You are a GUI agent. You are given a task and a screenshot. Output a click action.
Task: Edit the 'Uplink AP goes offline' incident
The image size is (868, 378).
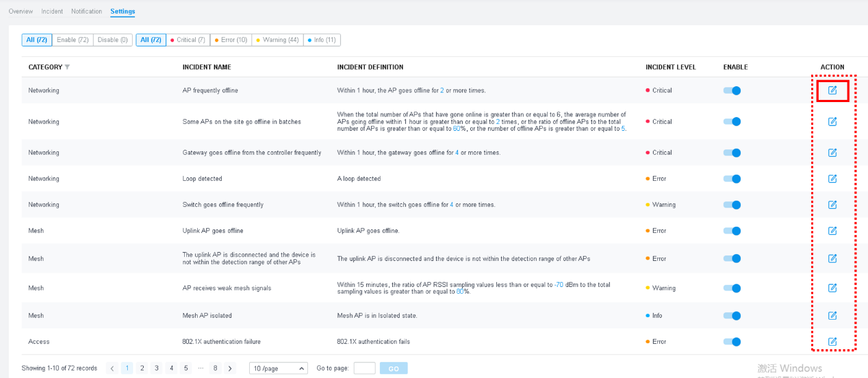(832, 231)
